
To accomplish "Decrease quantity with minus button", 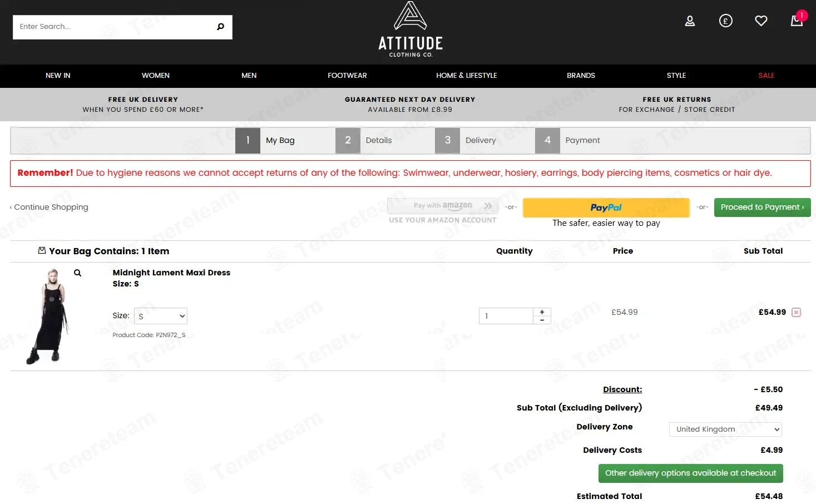I will coord(542,320).
